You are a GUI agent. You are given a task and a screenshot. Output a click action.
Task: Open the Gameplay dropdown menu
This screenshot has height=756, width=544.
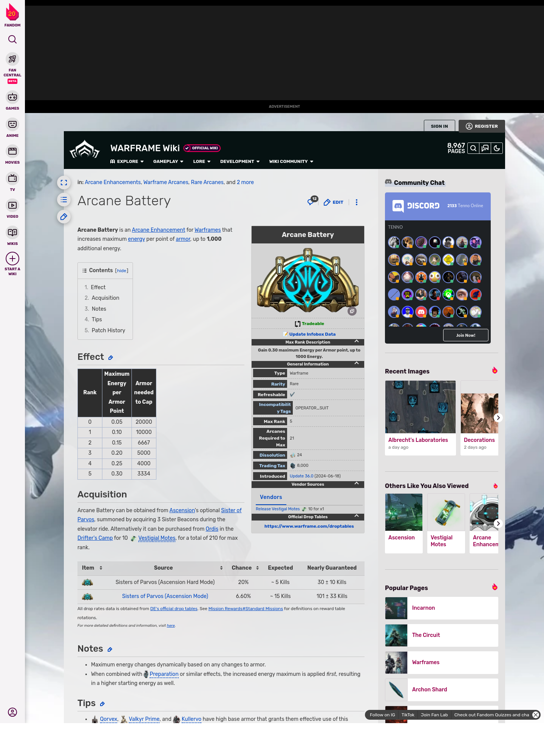[168, 161]
